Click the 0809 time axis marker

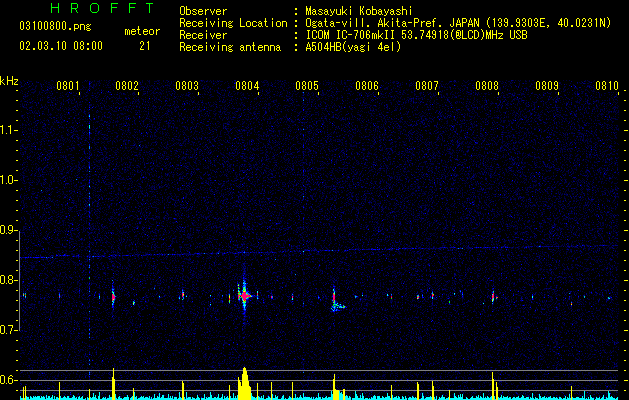point(547,86)
